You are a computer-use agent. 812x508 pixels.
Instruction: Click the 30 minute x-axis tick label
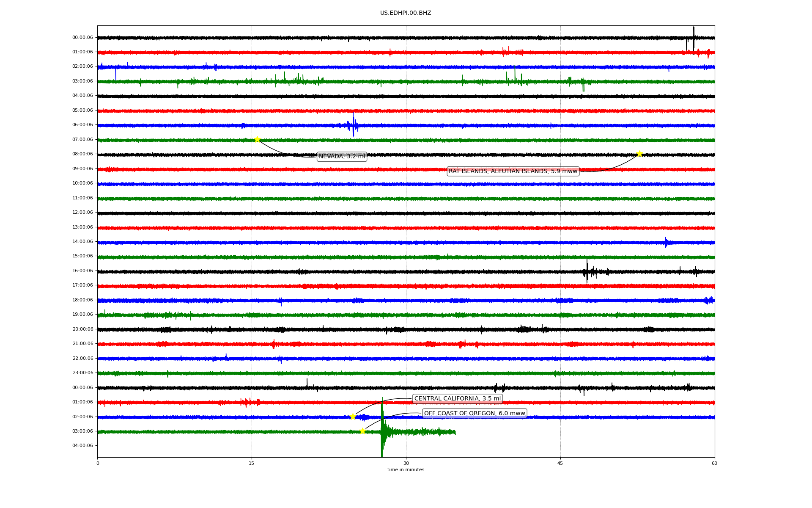pos(406,463)
